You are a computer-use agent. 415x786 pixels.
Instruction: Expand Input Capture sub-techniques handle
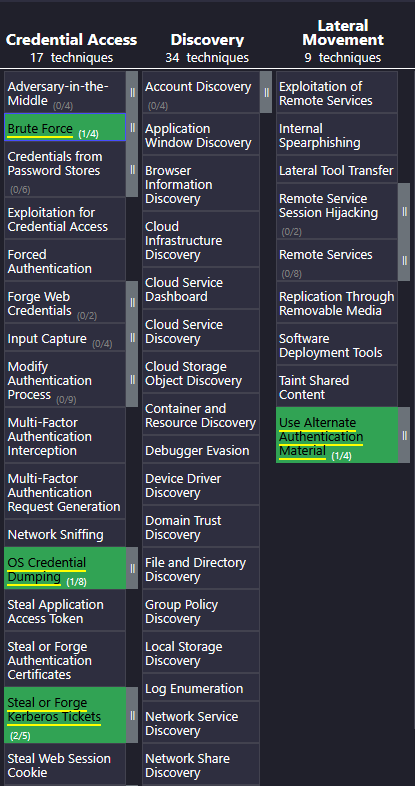coord(132,337)
